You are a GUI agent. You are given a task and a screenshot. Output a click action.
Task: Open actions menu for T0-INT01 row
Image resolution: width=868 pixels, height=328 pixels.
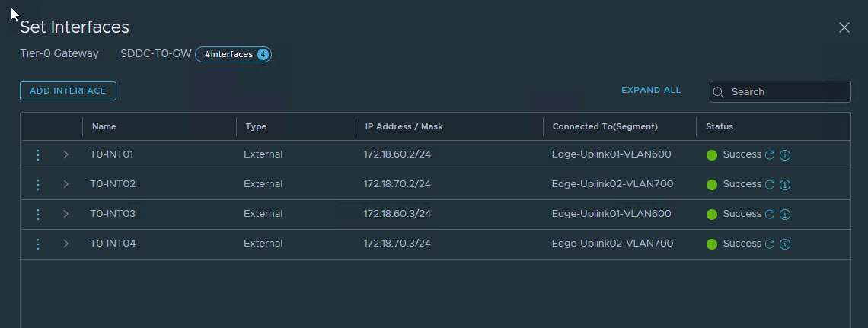(x=38, y=154)
